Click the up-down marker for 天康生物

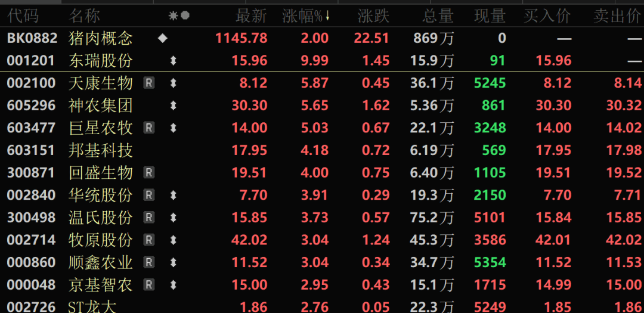coord(174,83)
